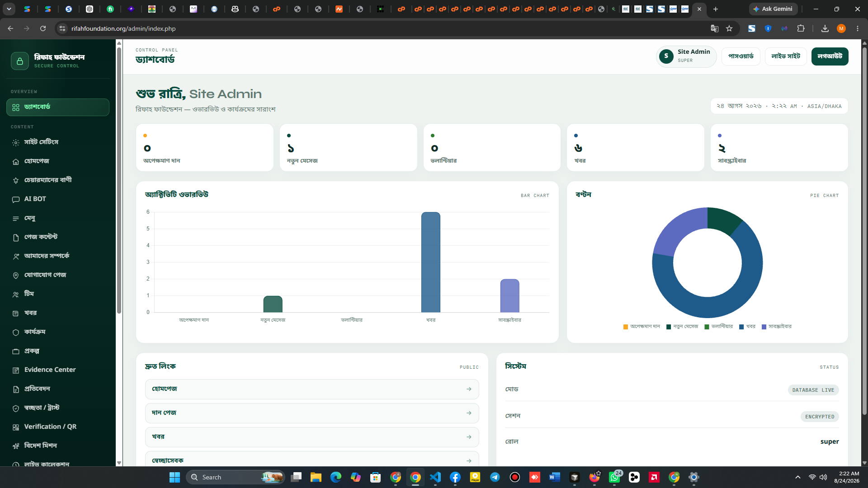868x488 pixels.
Task: Open the যোগাযোগ পেজ location pin icon
Action: click(x=16, y=275)
